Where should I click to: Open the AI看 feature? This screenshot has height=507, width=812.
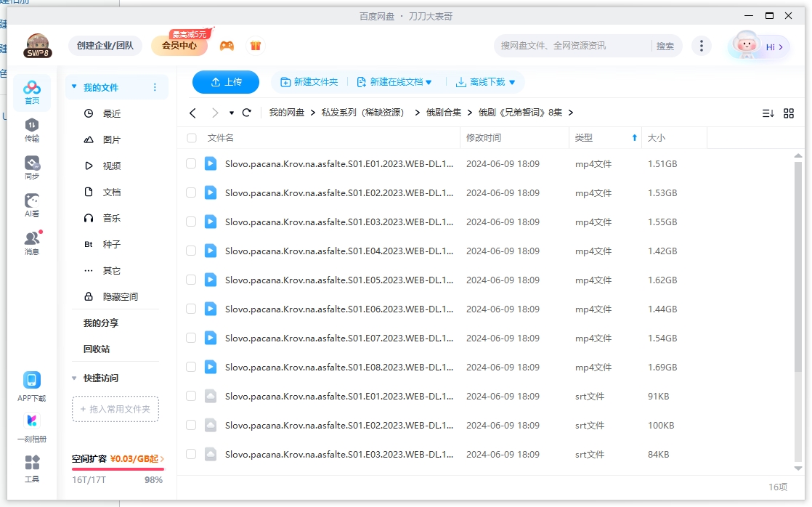pos(31,202)
